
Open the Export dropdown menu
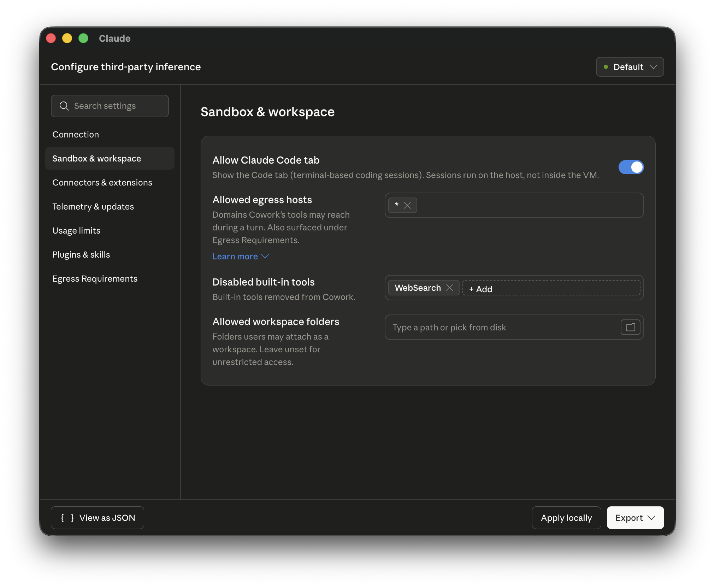pyautogui.click(x=635, y=518)
